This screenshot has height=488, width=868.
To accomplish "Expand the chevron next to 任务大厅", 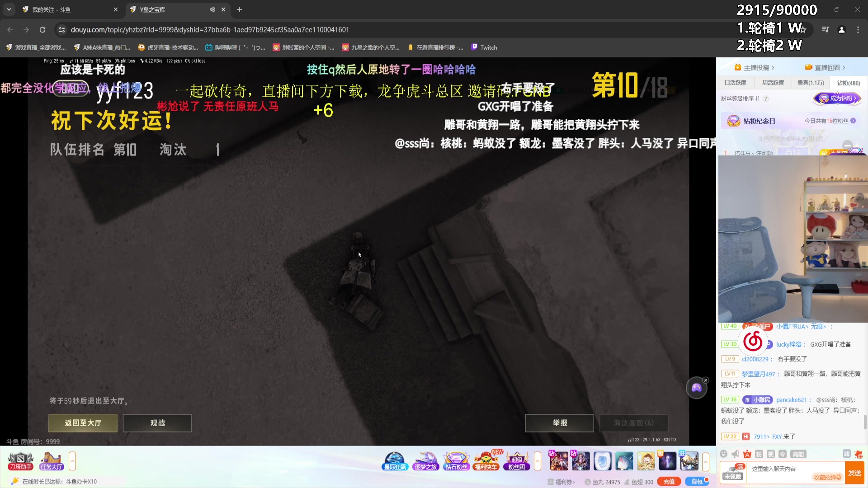I will (72, 461).
